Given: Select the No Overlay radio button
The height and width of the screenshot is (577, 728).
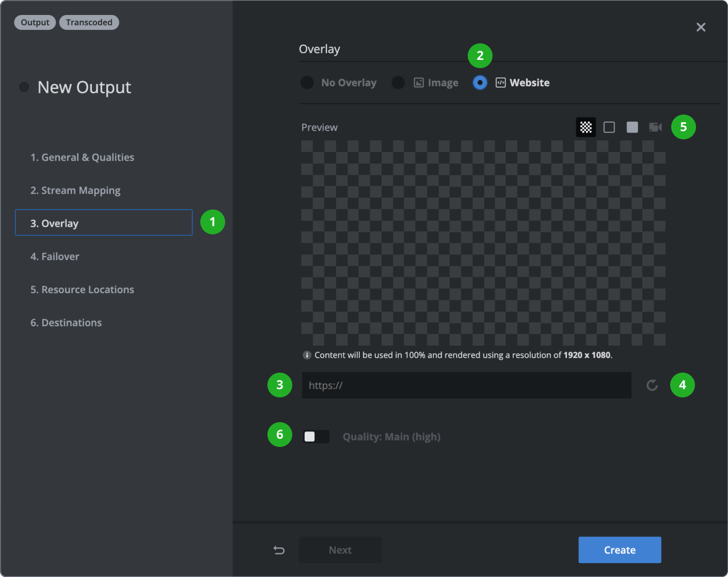Looking at the screenshot, I should click(307, 82).
